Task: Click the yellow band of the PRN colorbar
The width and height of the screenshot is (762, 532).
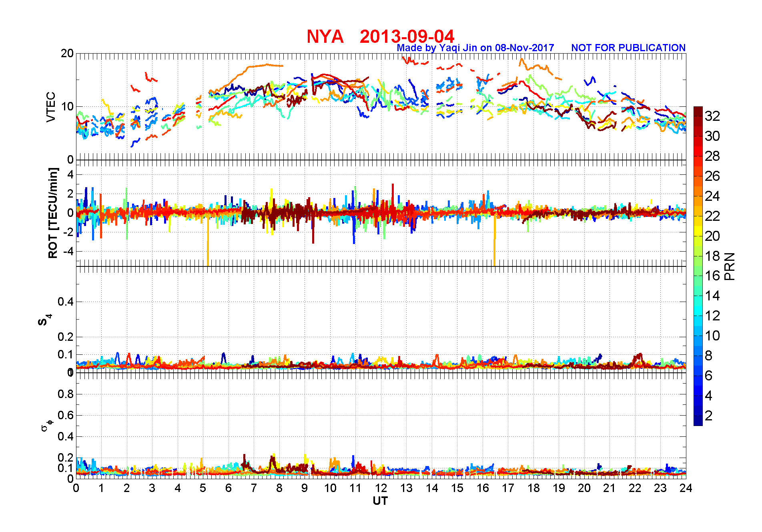Action: [x=698, y=231]
